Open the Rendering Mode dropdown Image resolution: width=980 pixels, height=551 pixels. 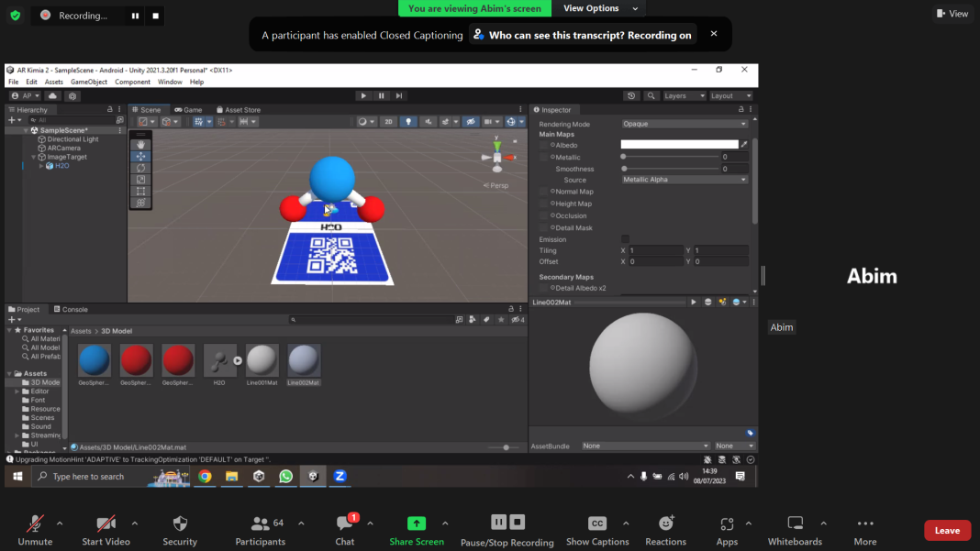pyautogui.click(x=685, y=124)
